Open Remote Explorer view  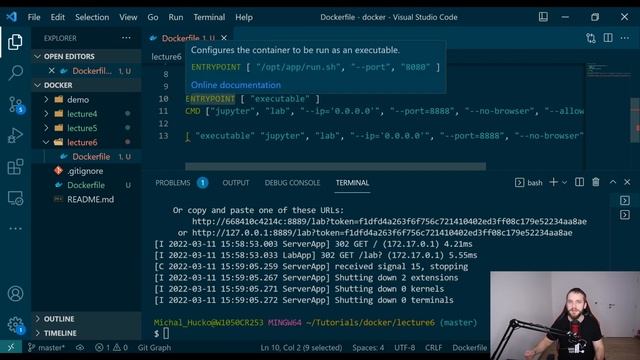tap(15, 198)
